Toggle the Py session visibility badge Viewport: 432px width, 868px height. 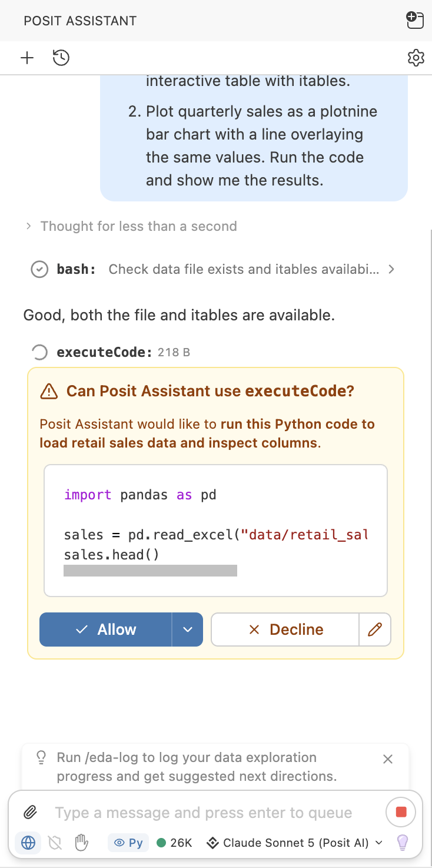128,843
